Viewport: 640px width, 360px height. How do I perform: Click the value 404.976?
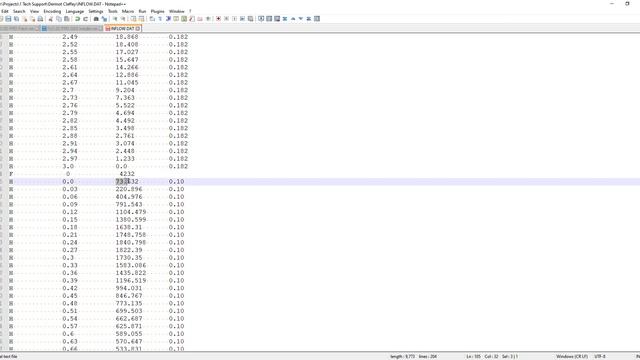(129, 197)
